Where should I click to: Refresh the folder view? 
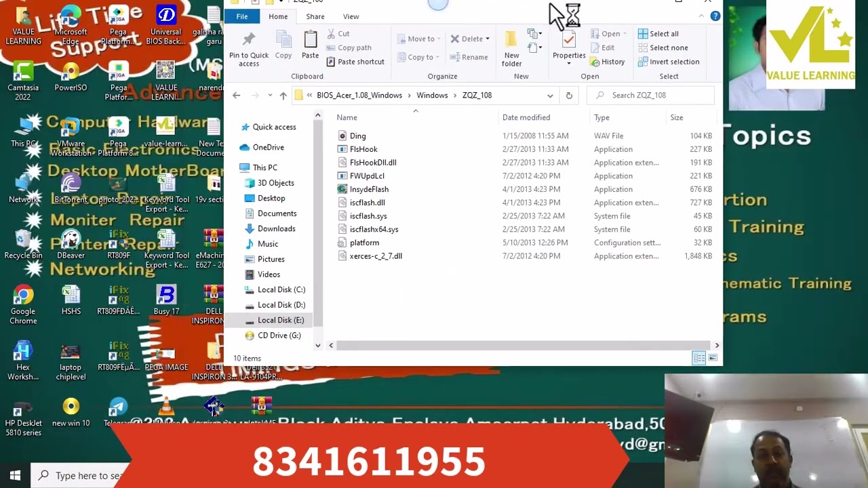(569, 96)
